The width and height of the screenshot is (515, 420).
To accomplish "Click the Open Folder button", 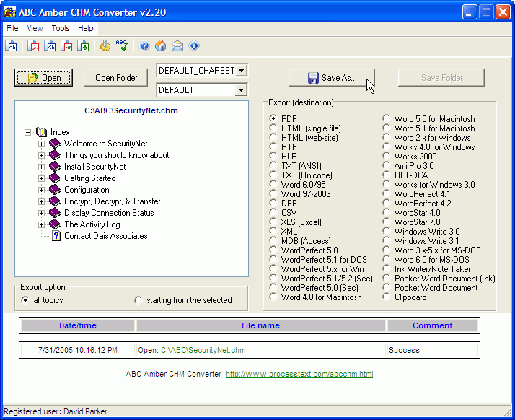I will click(116, 77).
